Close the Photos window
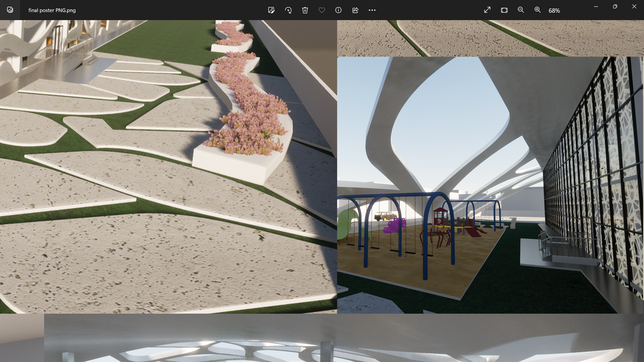This screenshot has height=362, width=644. tap(634, 7)
